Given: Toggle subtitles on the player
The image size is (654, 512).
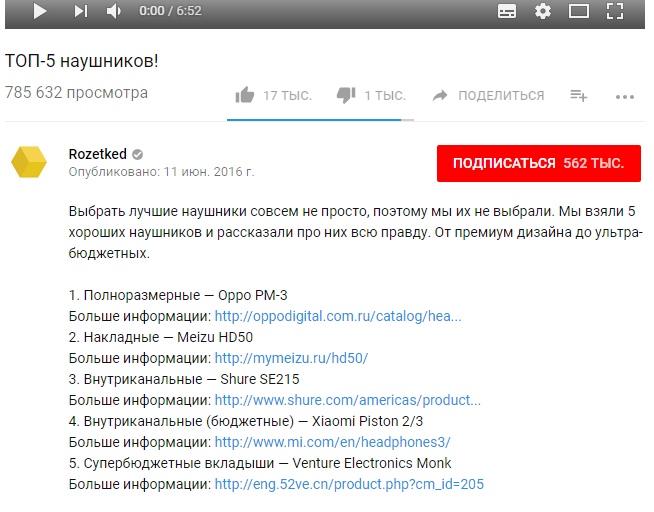Looking at the screenshot, I should tap(507, 11).
